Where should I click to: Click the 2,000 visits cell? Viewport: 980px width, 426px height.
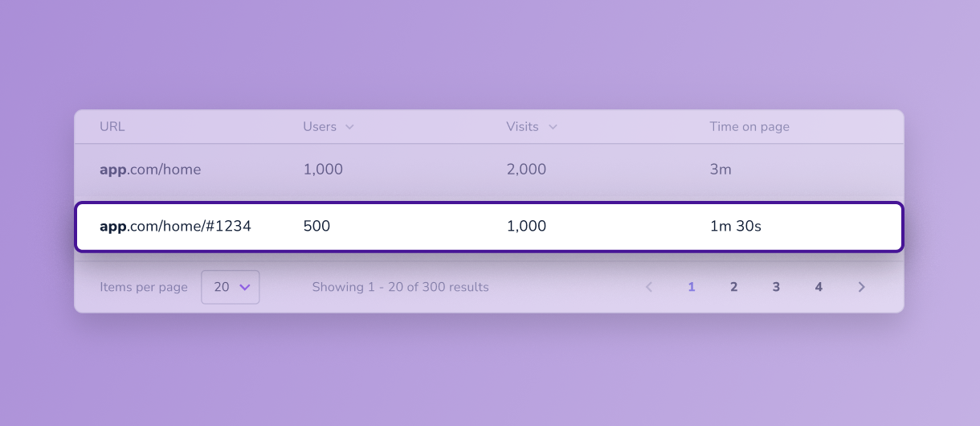tap(526, 170)
